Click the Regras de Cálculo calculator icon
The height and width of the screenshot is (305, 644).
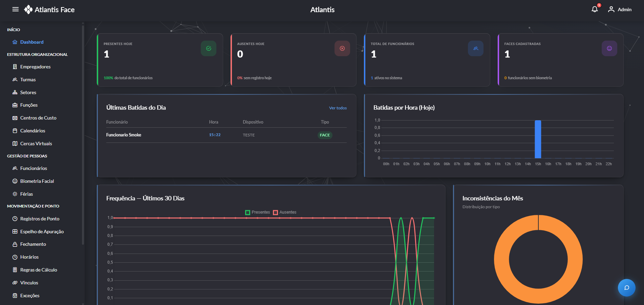pos(15,270)
